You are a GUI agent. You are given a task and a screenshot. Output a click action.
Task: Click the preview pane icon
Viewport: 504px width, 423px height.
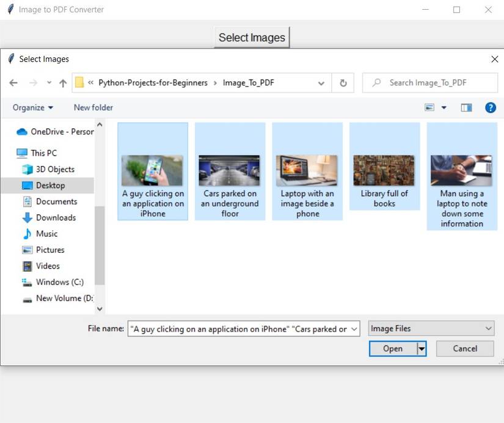(x=466, y=107)
